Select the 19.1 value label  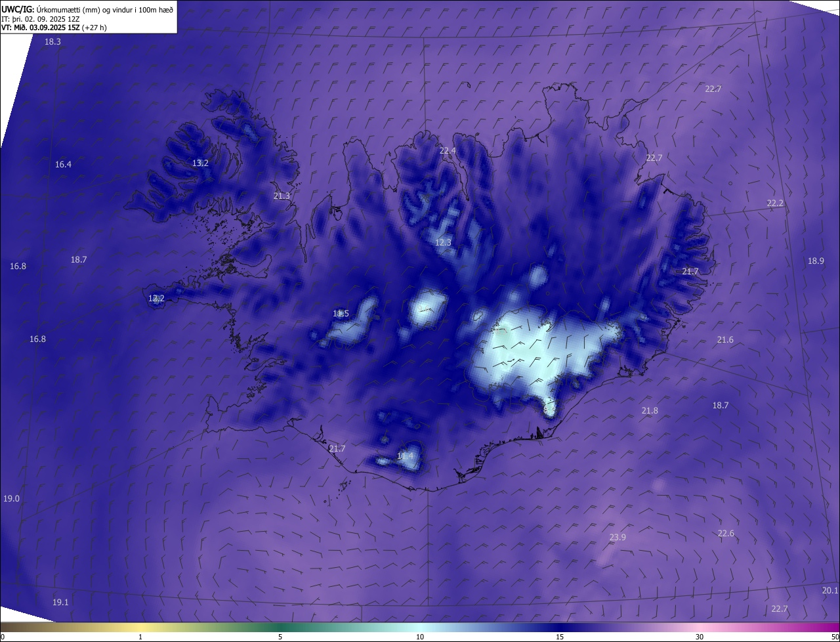[x=60, y=602]
